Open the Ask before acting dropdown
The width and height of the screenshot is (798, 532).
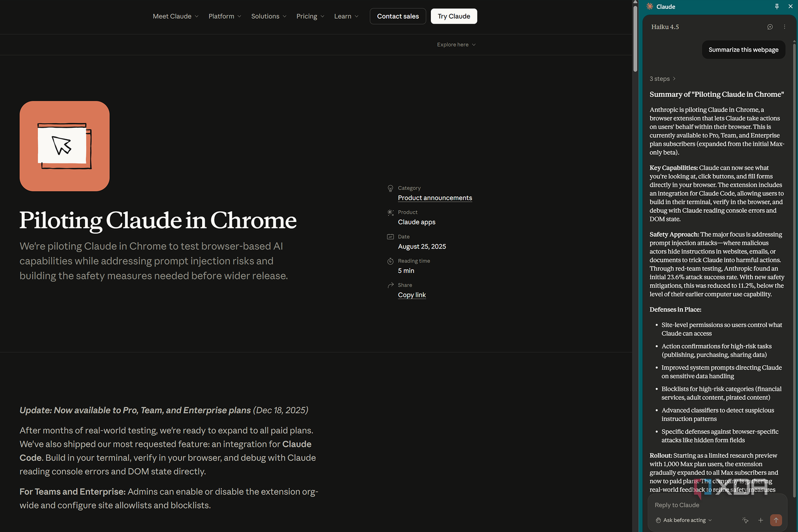pos(683,520)
